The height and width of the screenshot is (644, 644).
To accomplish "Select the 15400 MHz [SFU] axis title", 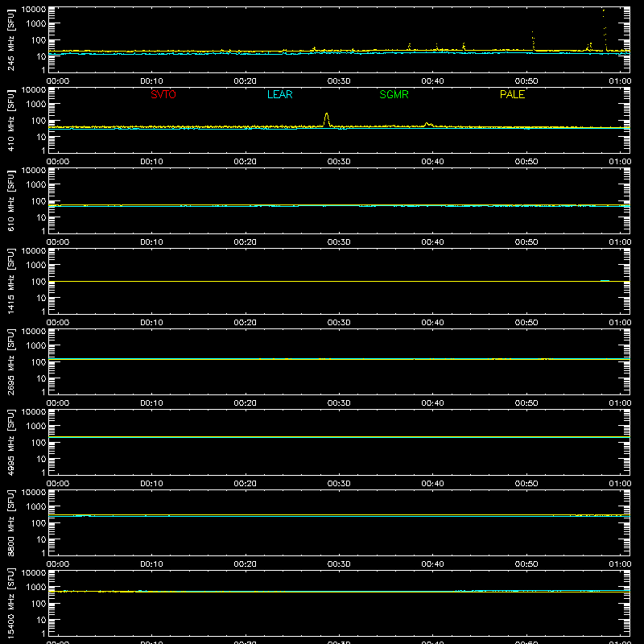I will click(x=11, y=603).
